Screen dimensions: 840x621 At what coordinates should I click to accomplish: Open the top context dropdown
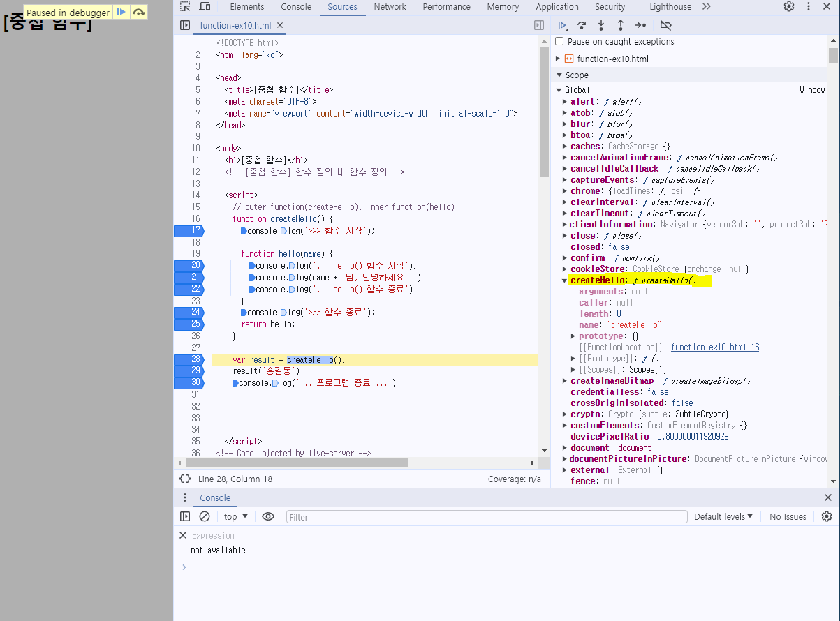[235, 516]
